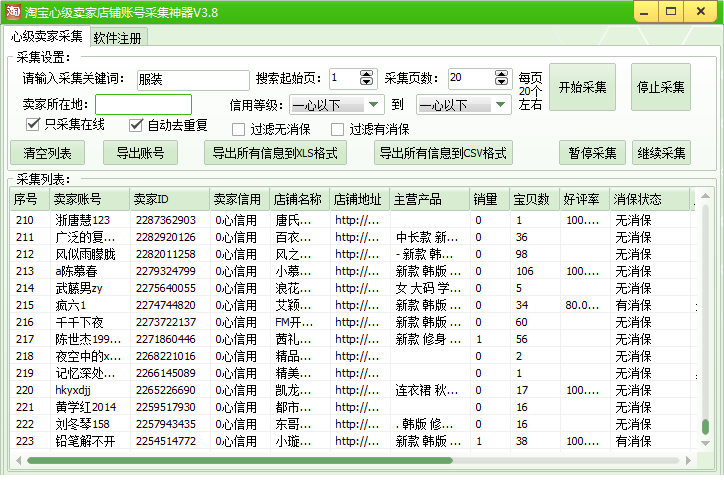
Task: Click the 暂停采集 button
Action: coord(592,153)
